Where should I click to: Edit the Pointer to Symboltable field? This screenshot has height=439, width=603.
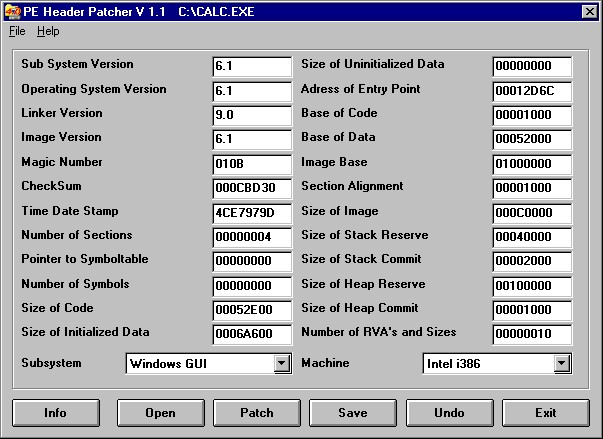click(x=252, y=261)
